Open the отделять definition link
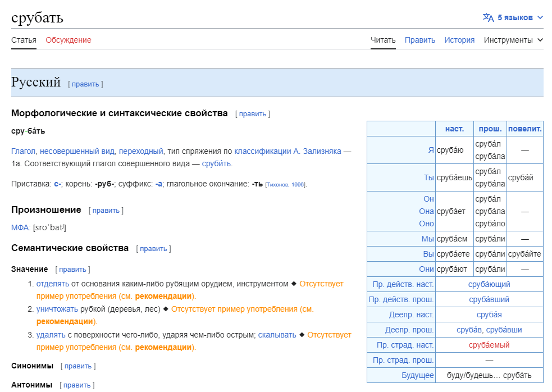The image size is (552, 392). click(x=53, y=284)
